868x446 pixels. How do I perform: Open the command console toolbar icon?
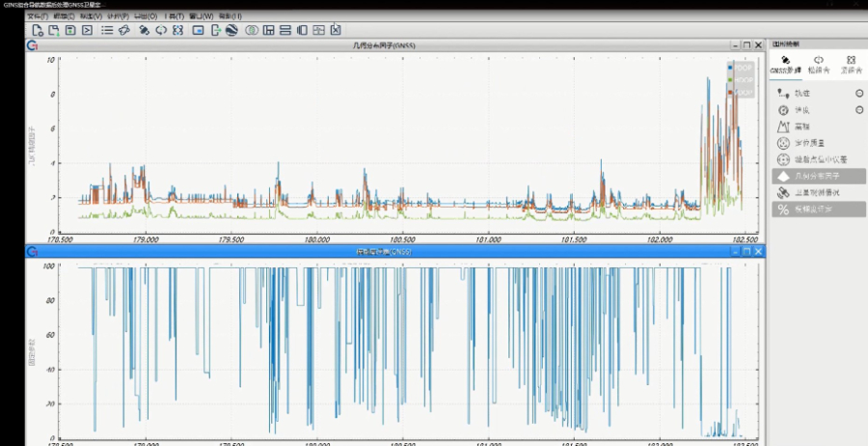click(87, 30)
